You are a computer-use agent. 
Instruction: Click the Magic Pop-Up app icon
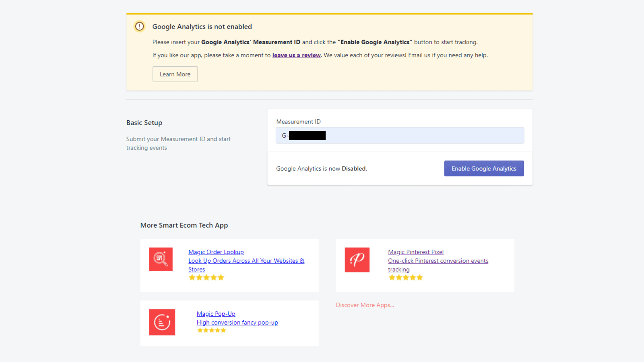162,322
